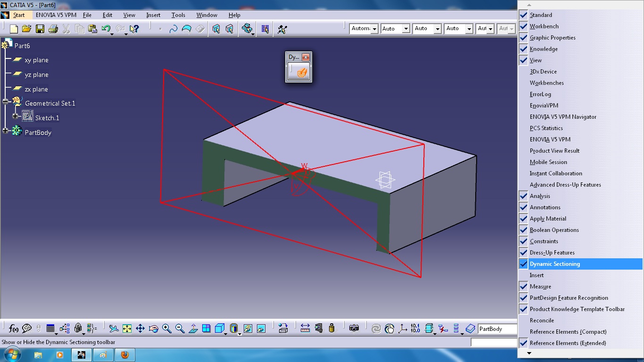The width and height of the screenshot is (644, 362).
Task: Close the floating Dynamic Sectioning toolbar
Action: pos(305,57)
